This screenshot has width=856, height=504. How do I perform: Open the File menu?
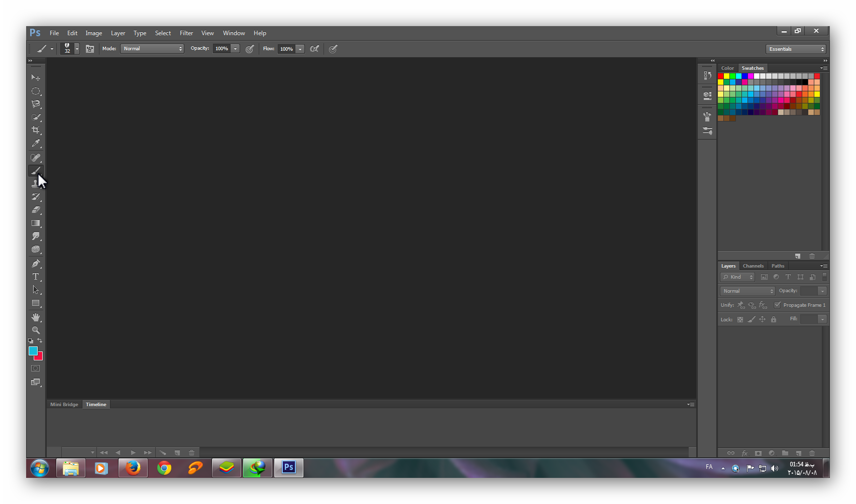click(x=54, y=33)
